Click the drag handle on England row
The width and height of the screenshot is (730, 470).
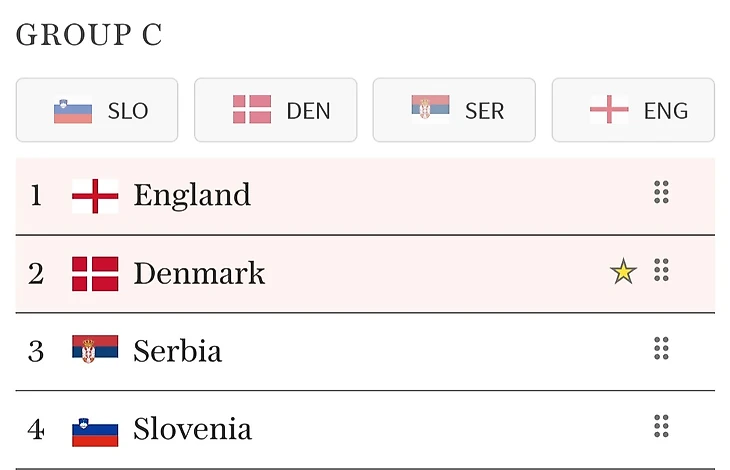tap(661, 193)
